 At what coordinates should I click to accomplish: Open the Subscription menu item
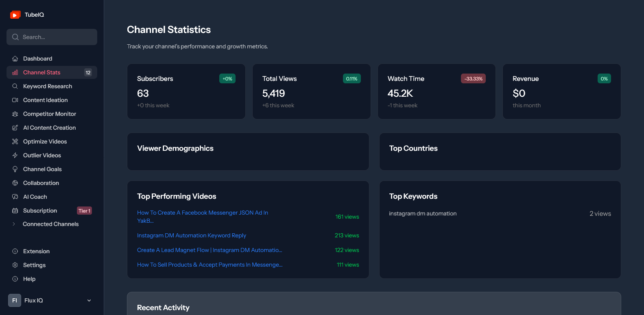pos(52,211)
